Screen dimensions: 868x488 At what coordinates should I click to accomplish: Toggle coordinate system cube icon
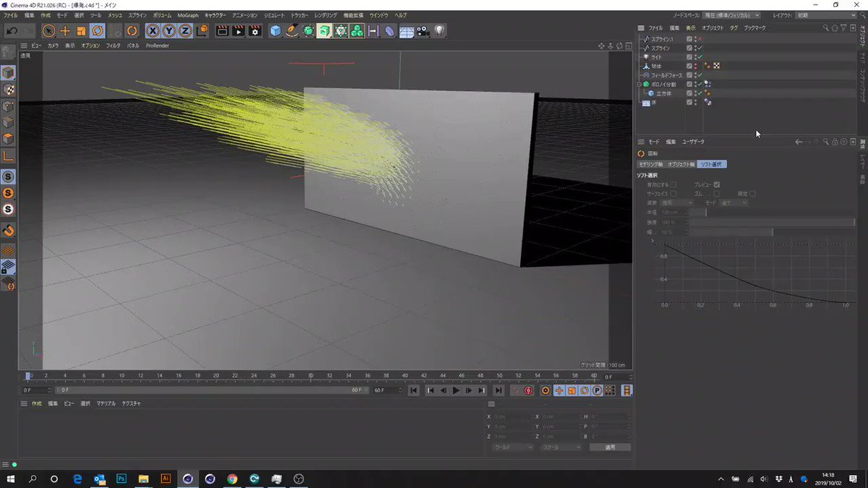pyautogui.click(x=203, y=31)
